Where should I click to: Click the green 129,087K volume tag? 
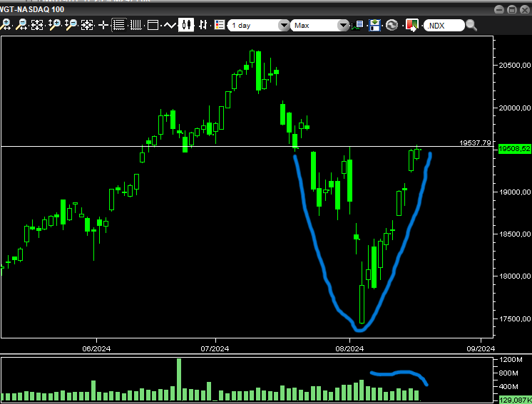(x=515, y=400)
